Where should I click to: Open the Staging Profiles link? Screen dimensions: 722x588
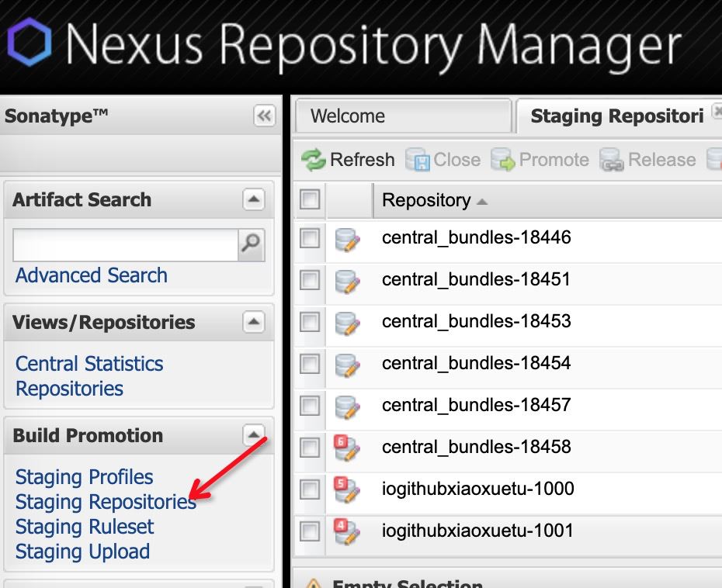[85, 476]
